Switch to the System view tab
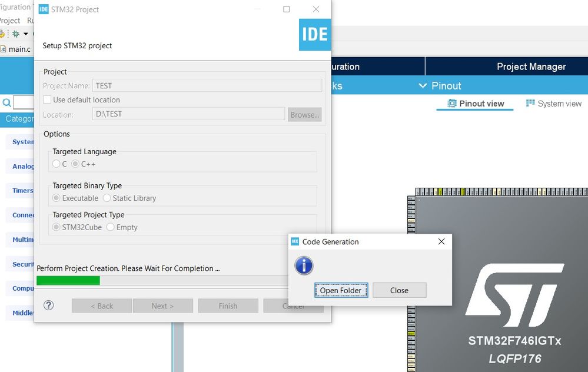 pos(554,104)
